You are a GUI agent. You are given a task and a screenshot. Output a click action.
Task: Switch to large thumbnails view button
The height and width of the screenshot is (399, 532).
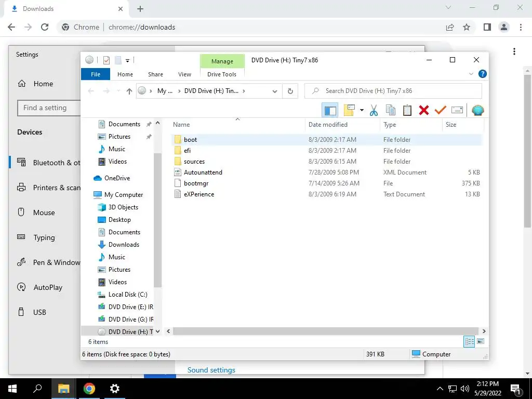481,341
